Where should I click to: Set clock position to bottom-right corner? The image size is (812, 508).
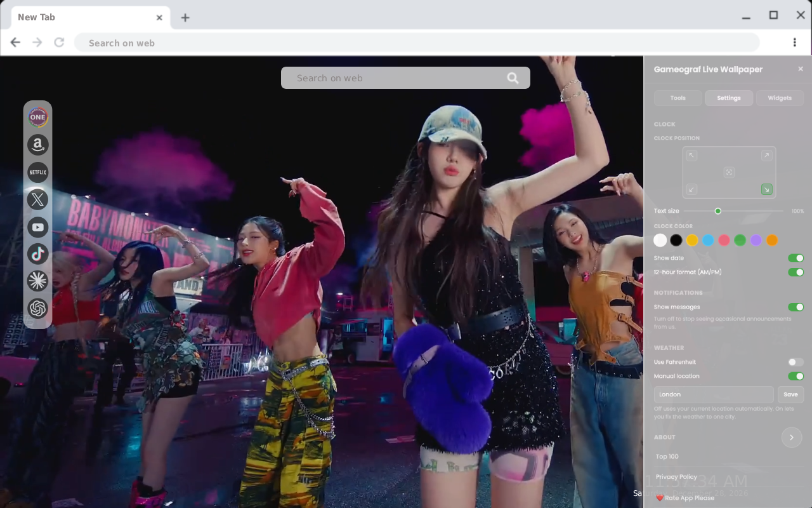[x=766, y=189]
